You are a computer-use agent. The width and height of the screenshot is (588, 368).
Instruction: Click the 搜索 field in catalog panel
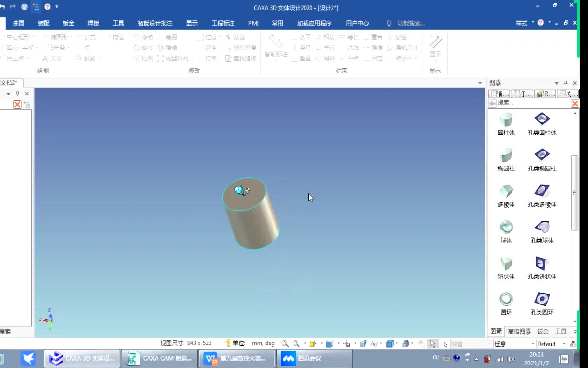(533, 103)
